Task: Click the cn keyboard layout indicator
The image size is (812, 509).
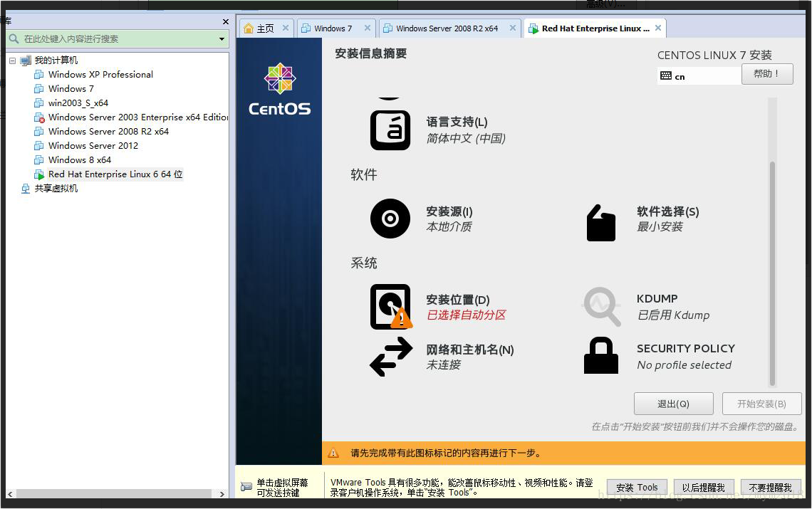Action: pos(699,76)
